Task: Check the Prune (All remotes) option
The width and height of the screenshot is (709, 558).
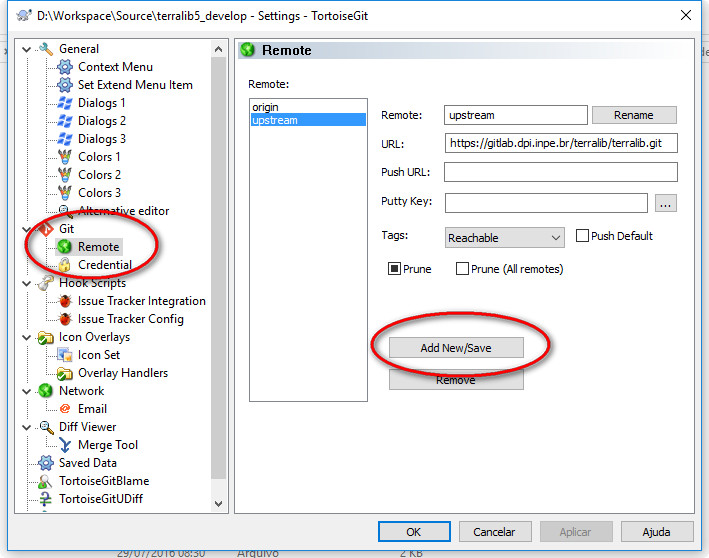Action: click(462, 269)
